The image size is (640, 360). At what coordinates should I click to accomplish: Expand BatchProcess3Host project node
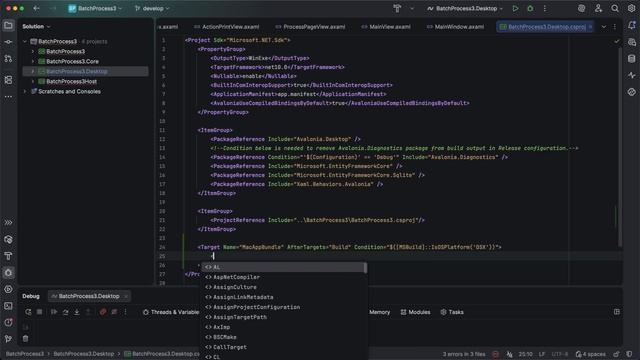[33, 81]
